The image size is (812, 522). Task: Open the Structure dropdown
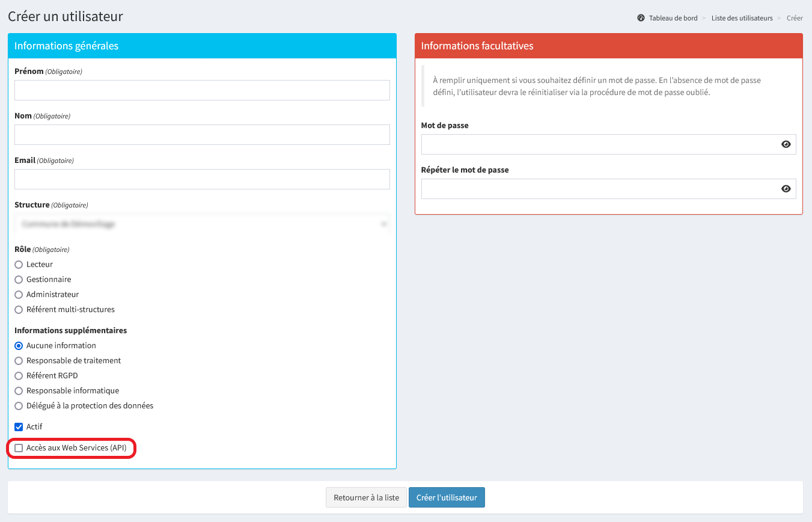pyautogui.click(x=202, y=224)
